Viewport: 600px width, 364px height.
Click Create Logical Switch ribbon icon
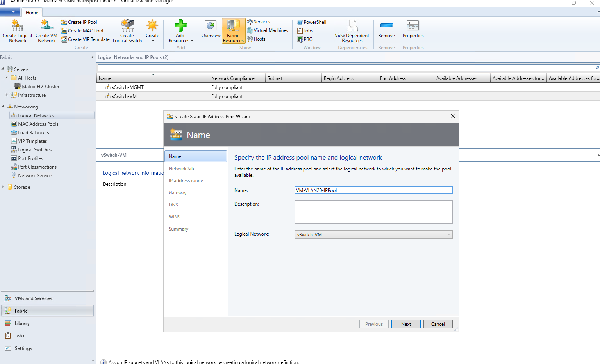tap(127, 31)
